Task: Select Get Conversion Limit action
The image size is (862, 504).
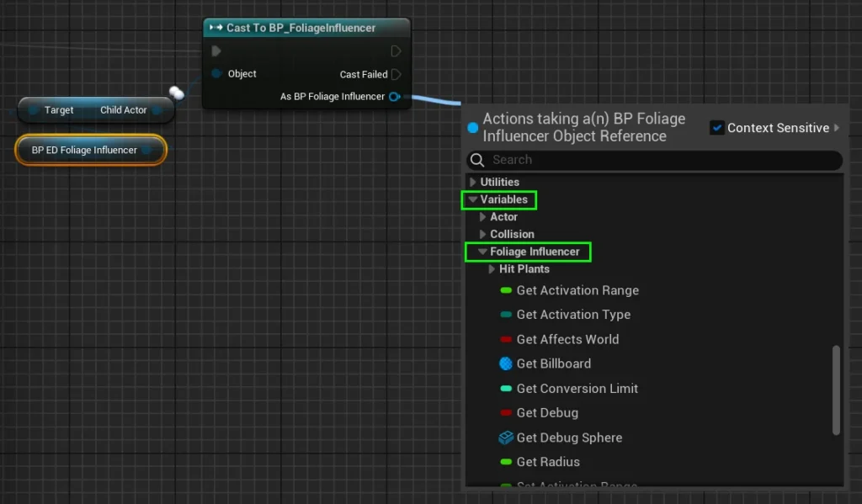Action: point(577,389)
